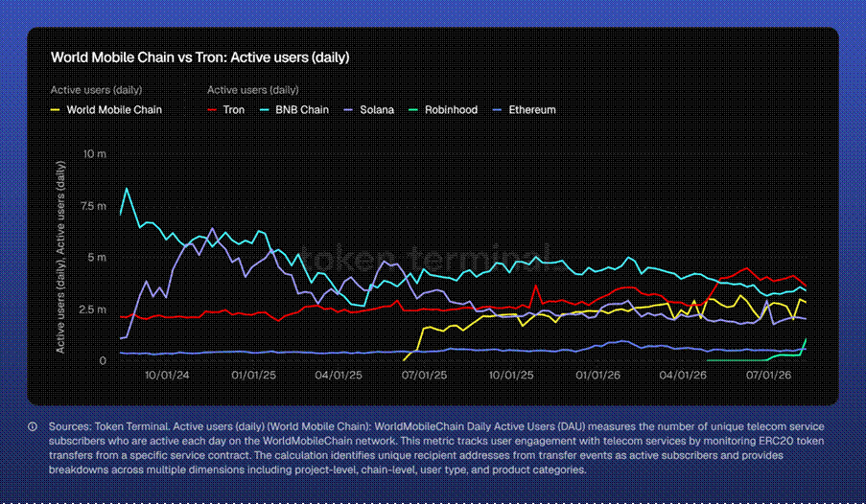Screen dimensions: 866x504
Task: Click the 01/01/26 x-axis date
Action: (598, 375)
